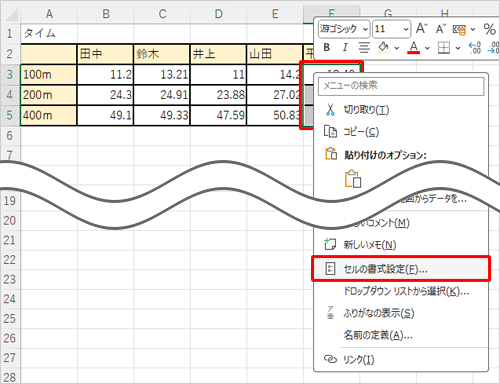Click the メニューの検索 search box
The image size is (500, 384).
click(401, 86)
